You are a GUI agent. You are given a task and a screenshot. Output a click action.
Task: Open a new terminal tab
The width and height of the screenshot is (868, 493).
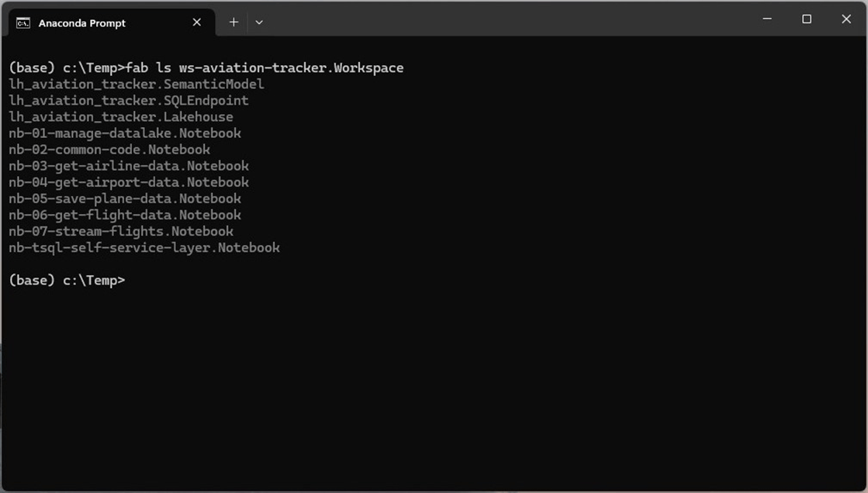pyautogui.click(x=233, y=22)
